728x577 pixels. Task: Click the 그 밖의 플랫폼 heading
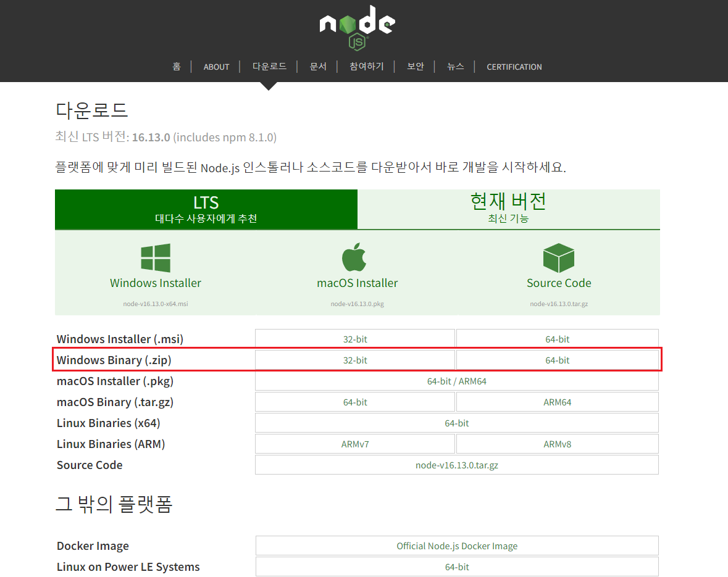tap(114, 504)
